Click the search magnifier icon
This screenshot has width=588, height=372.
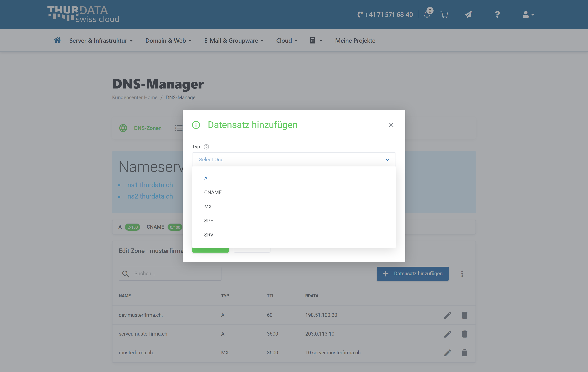tap(125, 274)
